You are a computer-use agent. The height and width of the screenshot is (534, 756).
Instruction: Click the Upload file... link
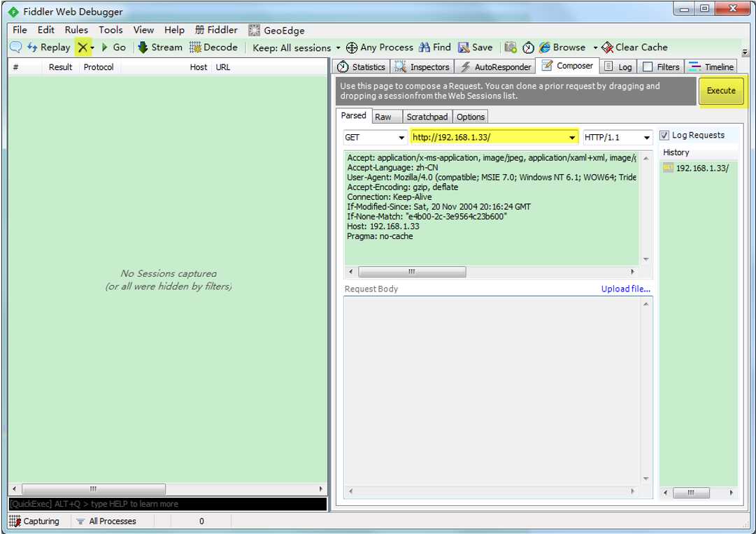[x=626, y=289]
